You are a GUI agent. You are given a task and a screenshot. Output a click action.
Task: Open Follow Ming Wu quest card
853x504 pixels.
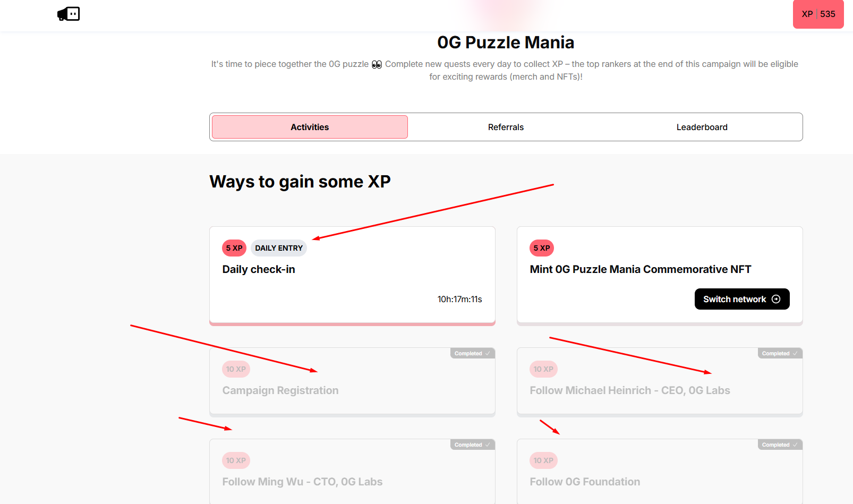coord(302,482)
